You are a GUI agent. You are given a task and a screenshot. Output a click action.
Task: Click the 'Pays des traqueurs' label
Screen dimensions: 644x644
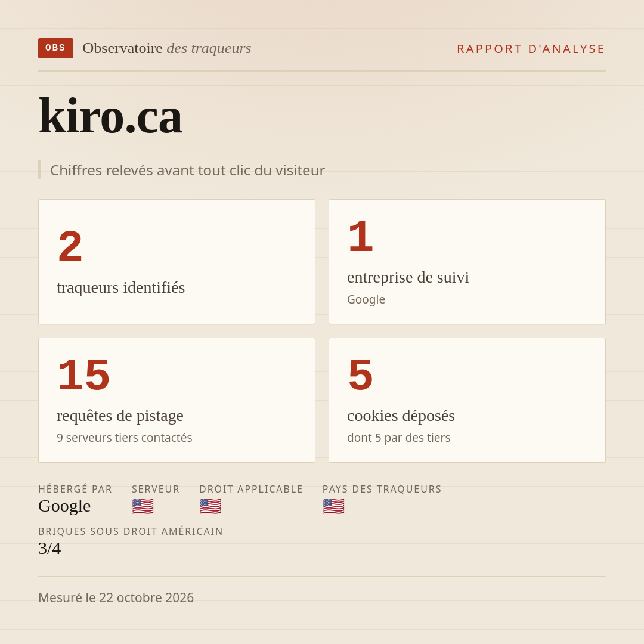point(382,489)
